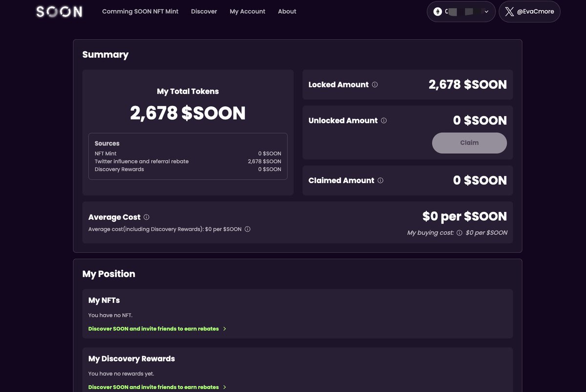Image resolution: width=586 pixels, height=392 pixels.
Task: Click the info icon next to My buying cost
Action: point(460,233)
